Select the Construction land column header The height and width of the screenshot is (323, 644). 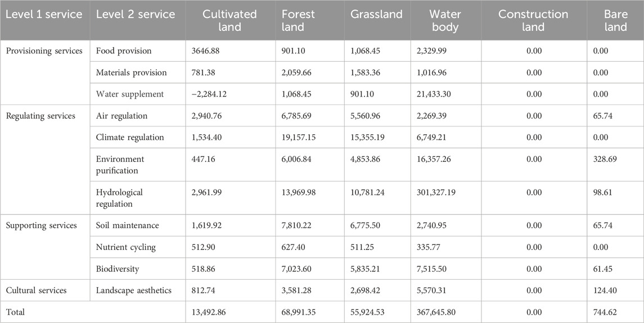click(533, 21)
